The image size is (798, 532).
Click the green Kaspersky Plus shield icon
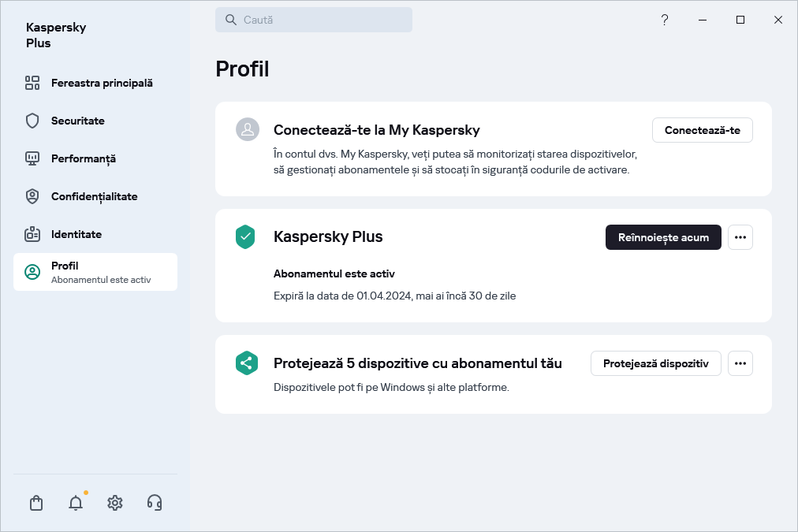[245, 236]
